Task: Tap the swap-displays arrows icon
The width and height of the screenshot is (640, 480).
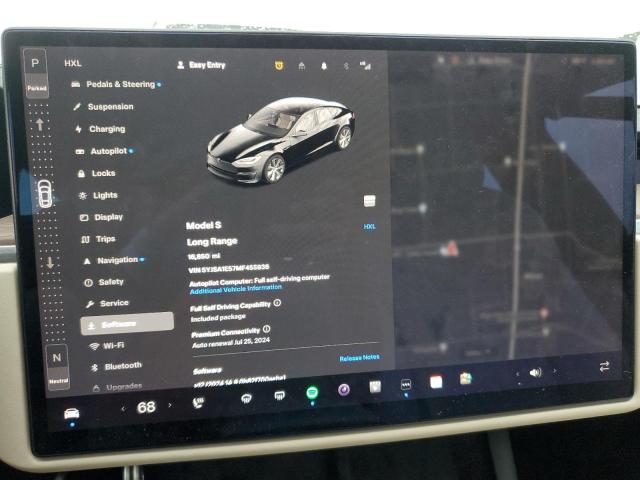Action: click(x=604, y=367)
